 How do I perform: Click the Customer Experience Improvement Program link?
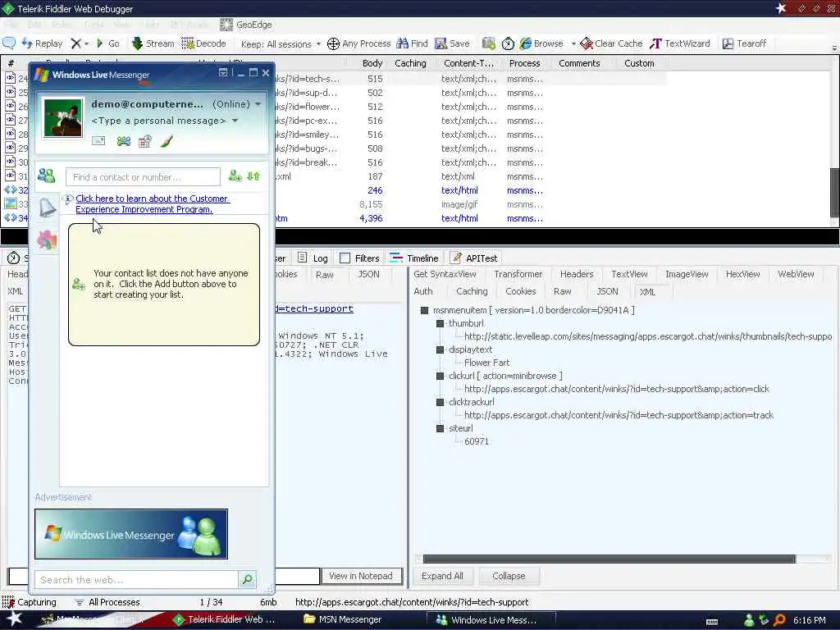pyautogui.click(x=152, y=203)
